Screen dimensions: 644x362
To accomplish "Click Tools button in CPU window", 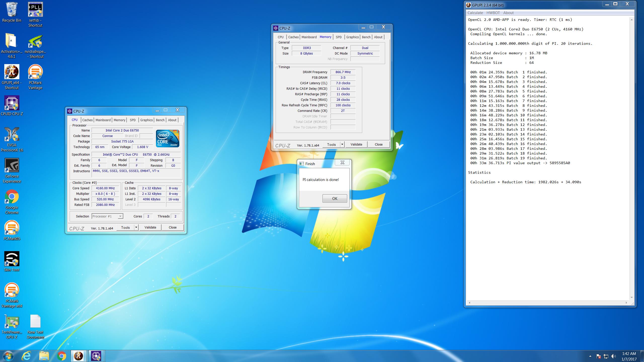I will click(x=125, y=227).
